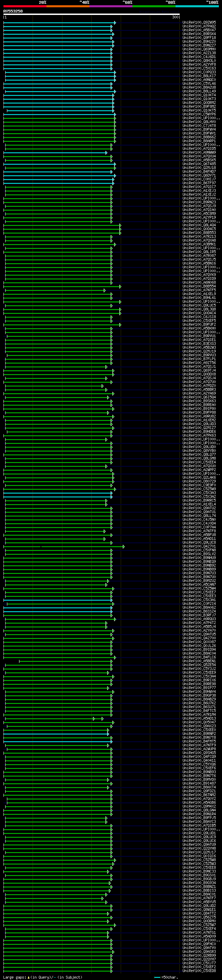Select hit label UniRef100_B9NB92

[199, 565]
